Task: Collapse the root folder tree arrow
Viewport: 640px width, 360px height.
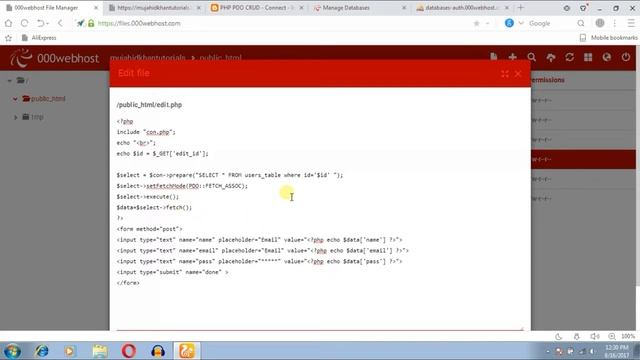Action: click(9, 80)
